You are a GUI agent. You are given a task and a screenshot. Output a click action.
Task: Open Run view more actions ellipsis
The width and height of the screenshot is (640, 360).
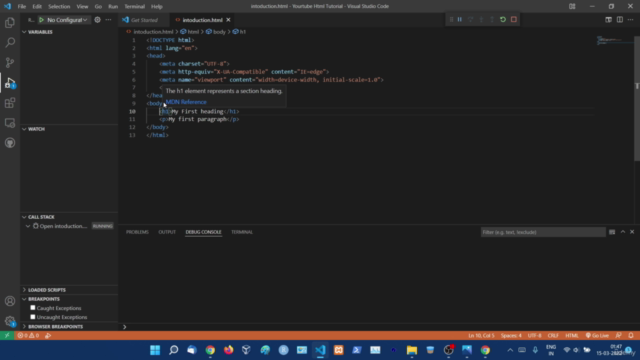(108, 20)
